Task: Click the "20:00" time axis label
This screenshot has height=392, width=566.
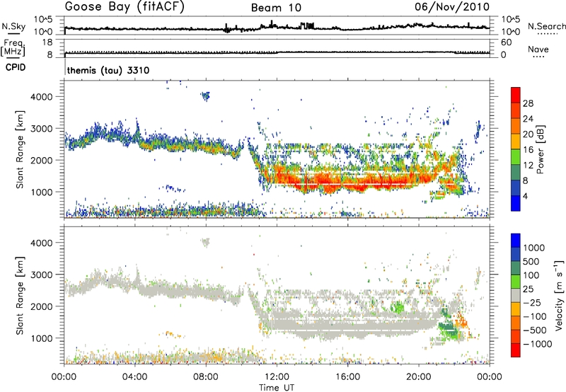Action: (418, 377)
